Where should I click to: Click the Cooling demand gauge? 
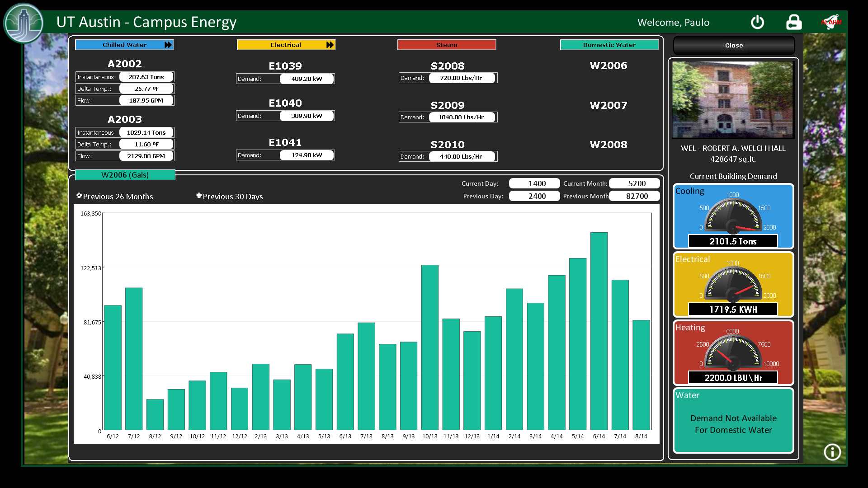(x=733, y=216)
